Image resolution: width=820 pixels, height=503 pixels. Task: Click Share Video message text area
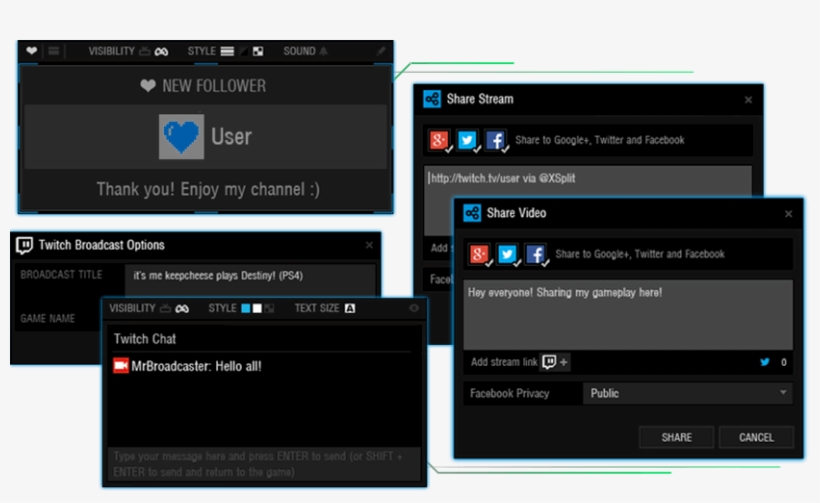tap(628, 315)
